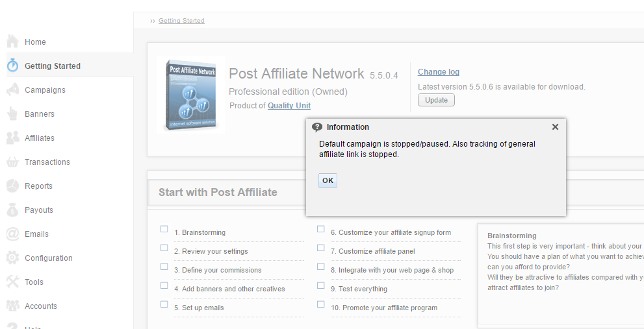
Task: Click 'Latest version 5.5.0.6 is available' text
Action: click(x=502, y=87)
